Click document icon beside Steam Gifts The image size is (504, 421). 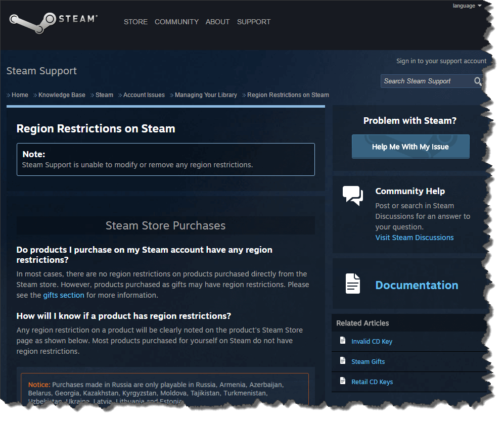343,360
